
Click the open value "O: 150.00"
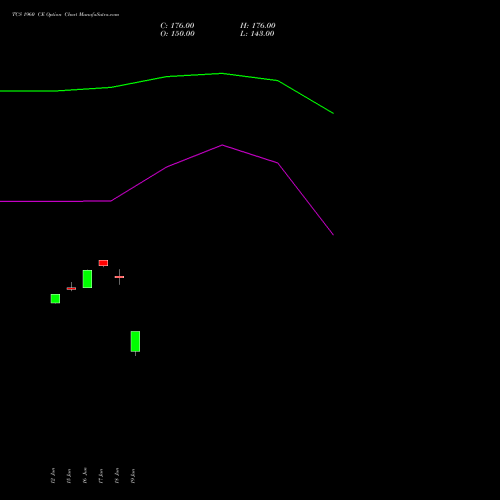coord(177,34)
